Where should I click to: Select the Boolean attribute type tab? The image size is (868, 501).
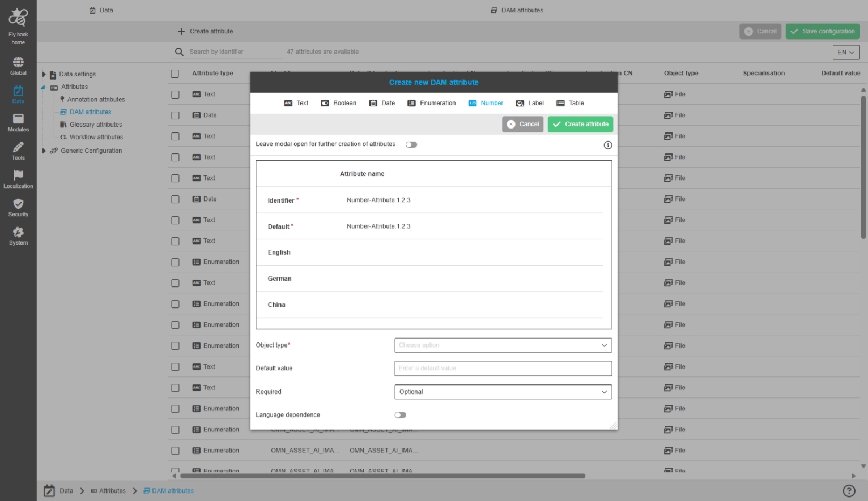339,103
